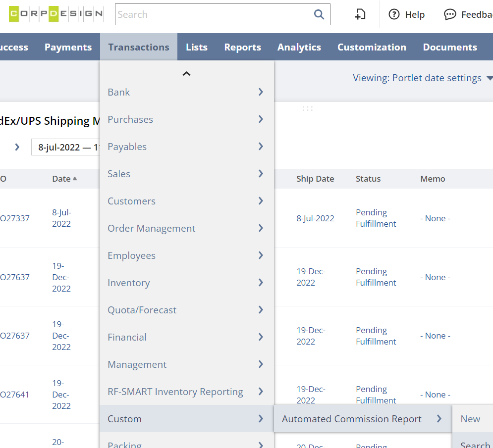Viewport: 493px width, 448px height.
Task: Expand the Bank submenu
Action: 186,92
